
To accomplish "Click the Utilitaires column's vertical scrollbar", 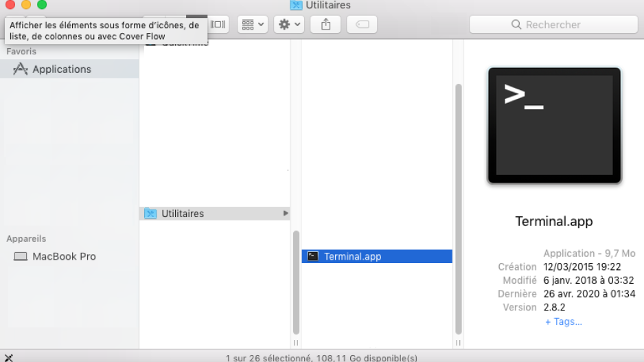I will (x=459, y=209).
